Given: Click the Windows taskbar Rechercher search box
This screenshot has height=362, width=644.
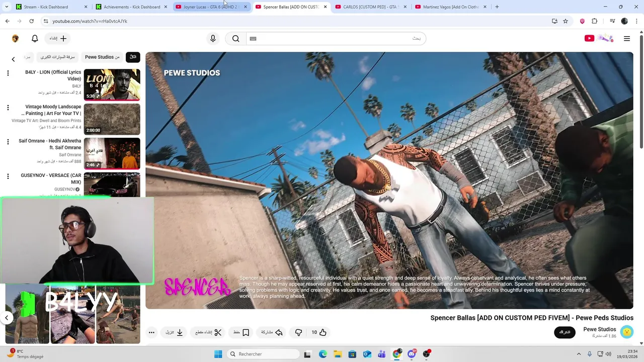Looking at the screenshot, I should click(x=262, y=354).
